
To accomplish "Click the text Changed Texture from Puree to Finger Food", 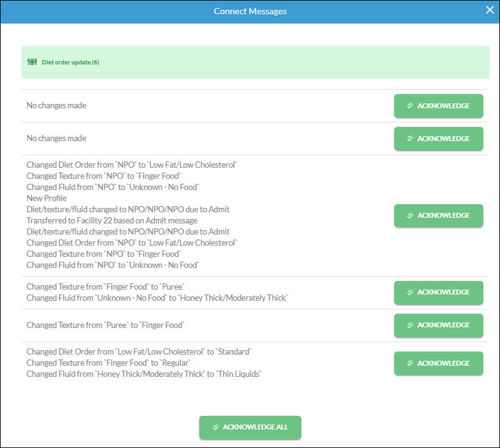I will pyautogui.click(x=106, y=325).
